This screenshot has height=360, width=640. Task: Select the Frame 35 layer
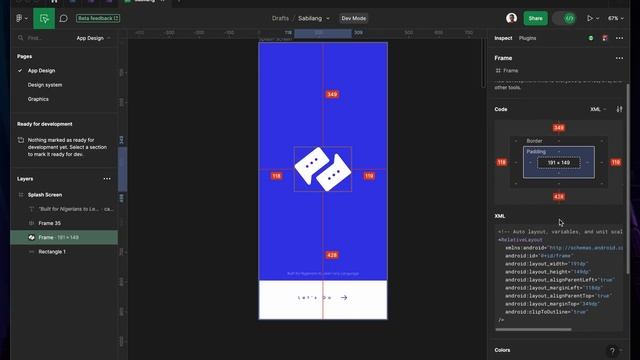pos(64,223)
